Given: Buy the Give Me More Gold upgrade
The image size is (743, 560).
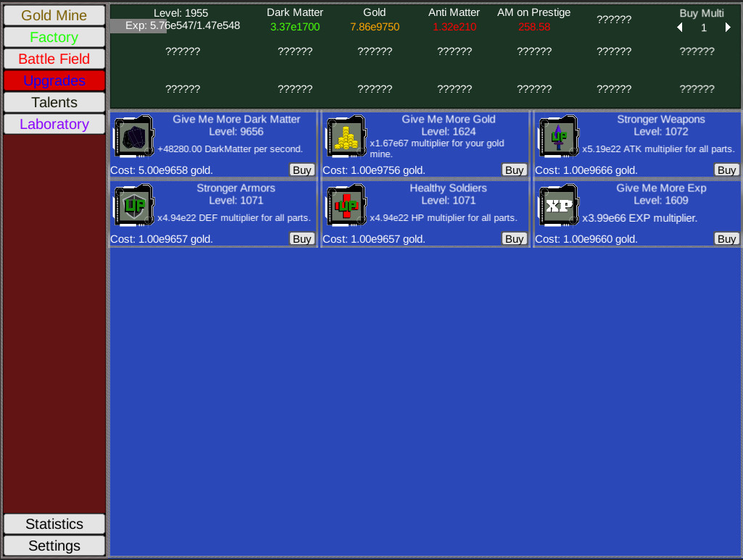Looking at the screenshot, I should point(514,170).
